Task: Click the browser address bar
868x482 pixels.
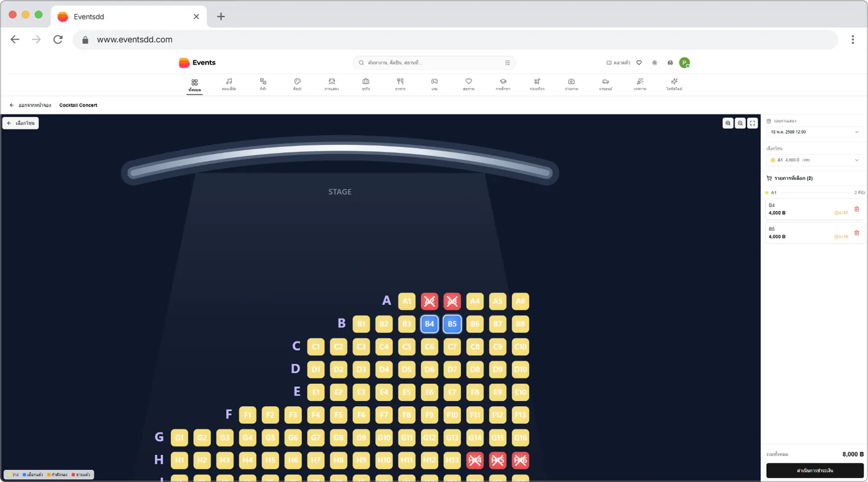Action: pos(455,40)
